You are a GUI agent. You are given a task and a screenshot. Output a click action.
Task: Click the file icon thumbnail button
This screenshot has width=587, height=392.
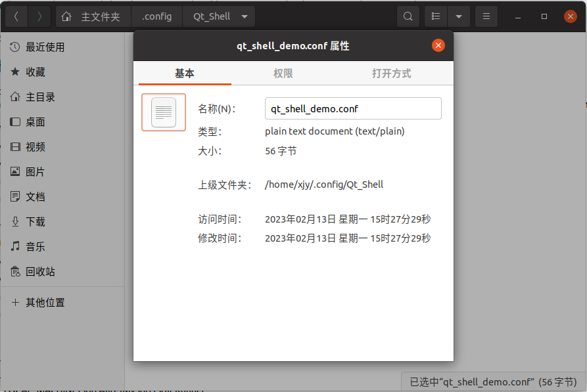pos(164,112)
